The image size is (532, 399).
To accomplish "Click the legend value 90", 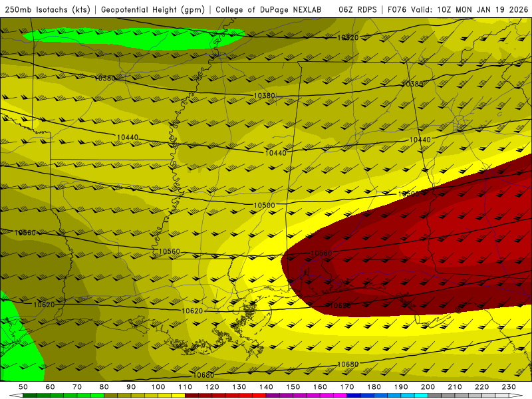I will tap(131, 387).
